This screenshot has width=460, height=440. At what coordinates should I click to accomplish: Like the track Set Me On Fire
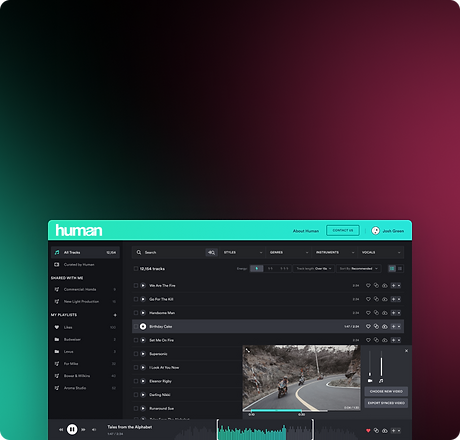coord(368,340)
